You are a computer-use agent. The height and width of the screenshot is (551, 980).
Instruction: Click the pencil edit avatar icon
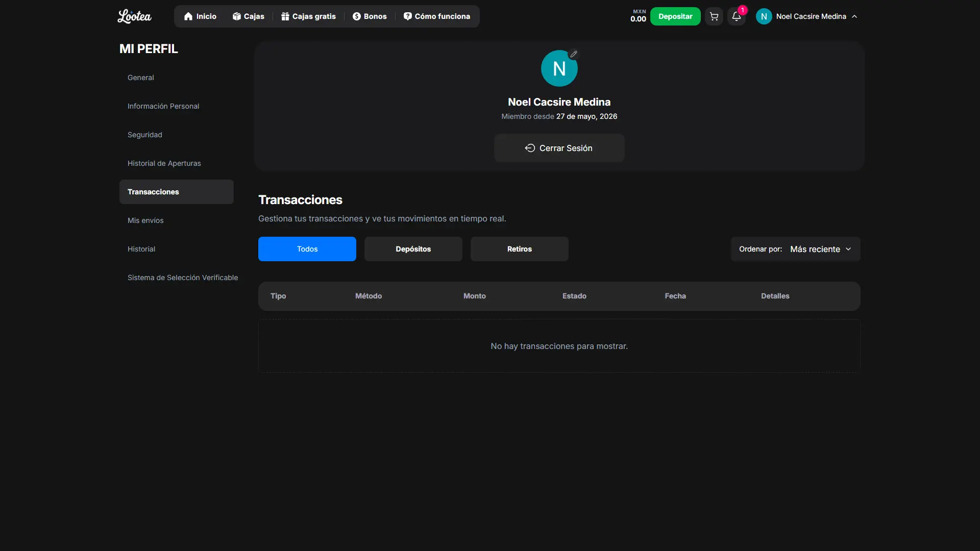coord(574,54)
